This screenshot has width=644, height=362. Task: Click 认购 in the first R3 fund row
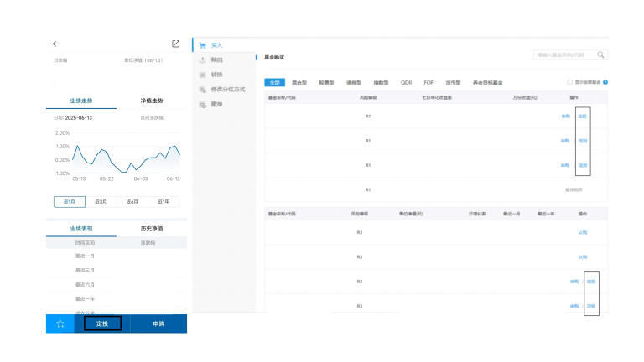[x=583, y=232]
